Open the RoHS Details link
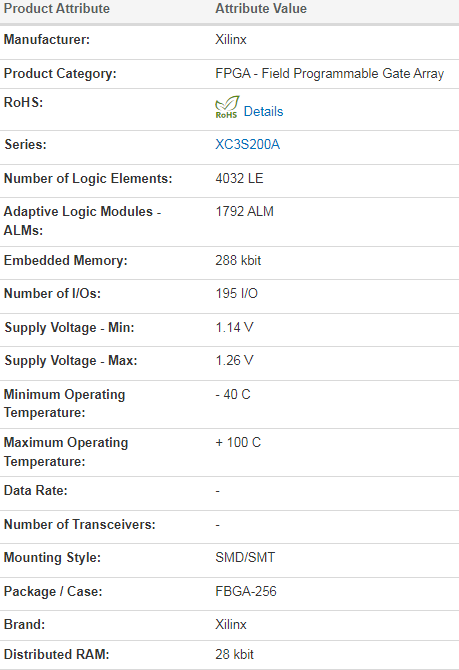459x670 pixels. (x=263, y=112)
